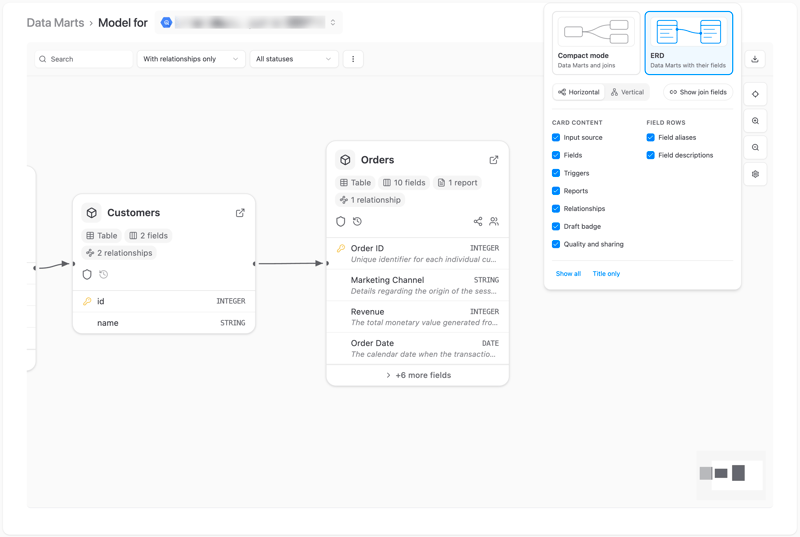This screenshot has height=537, width=800.
Task: Click the Show all link
Action: tap(568, 274)
